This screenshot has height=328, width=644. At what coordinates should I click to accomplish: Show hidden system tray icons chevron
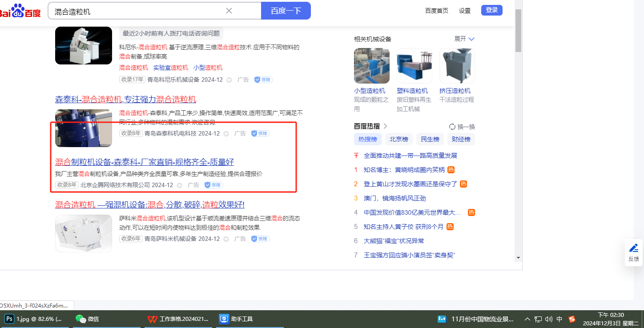tap(527, 319)
